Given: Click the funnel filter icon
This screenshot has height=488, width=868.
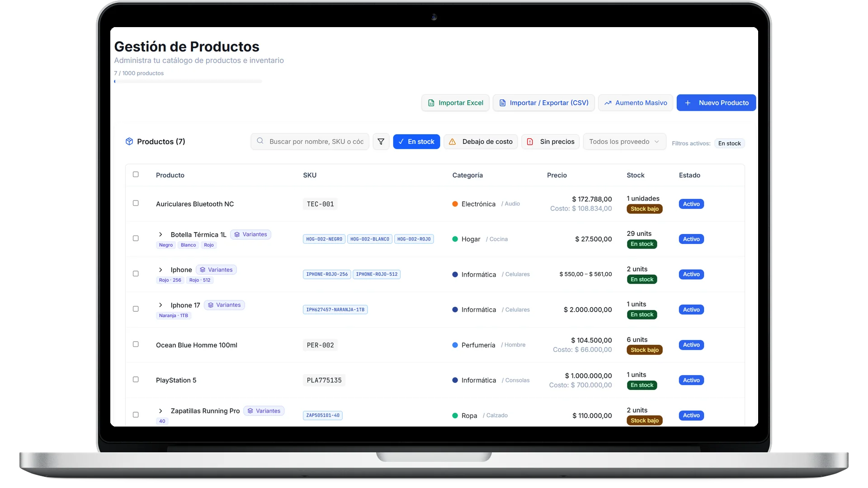Looking at the screenshot, I should [x=381, y=141].
